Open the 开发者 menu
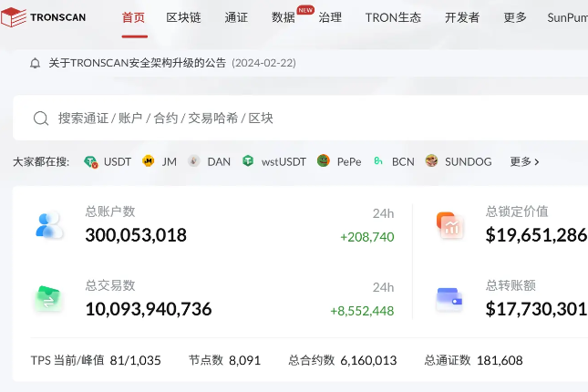The width and height of the screenshot is (588, 392). (x=462, y=17)
